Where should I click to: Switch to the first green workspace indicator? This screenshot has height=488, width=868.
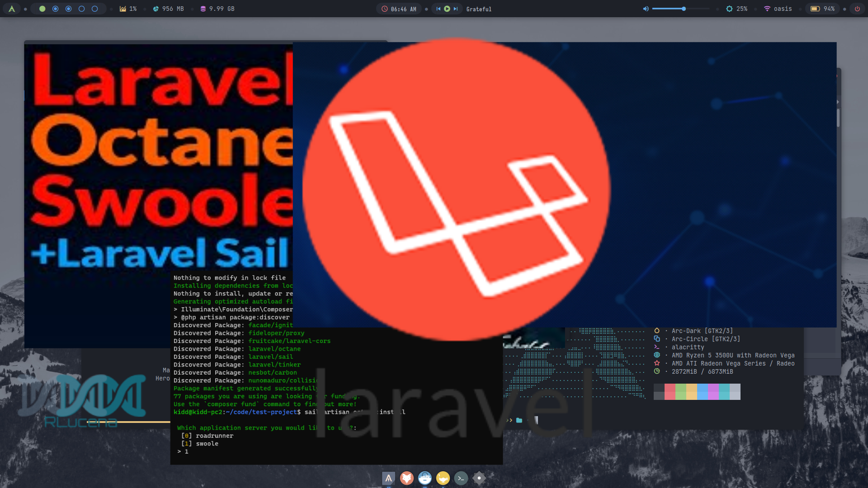coord(42,9)
